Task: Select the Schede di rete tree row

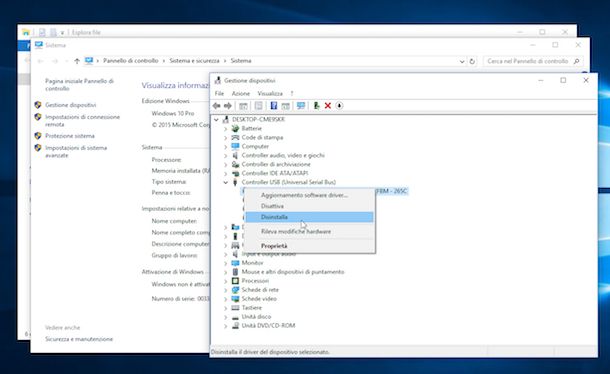Action: [x=260, y=290]
